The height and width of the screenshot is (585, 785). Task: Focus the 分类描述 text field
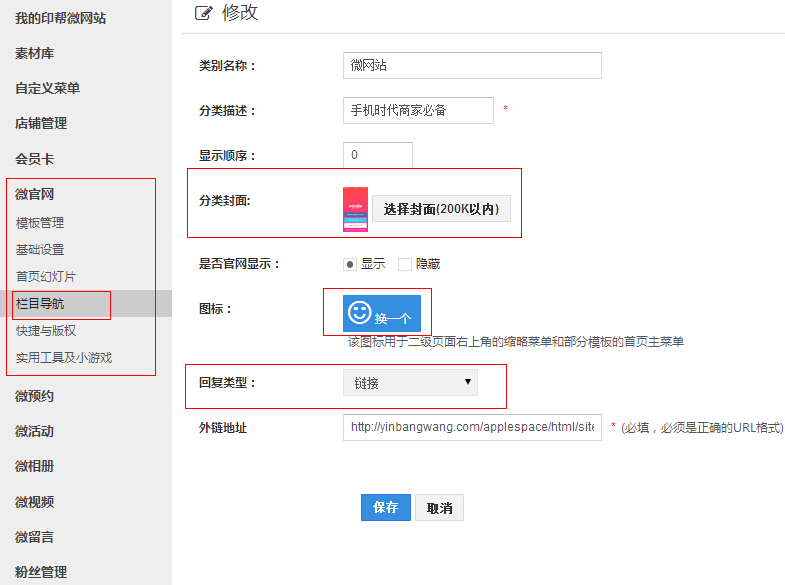point(418,110)
